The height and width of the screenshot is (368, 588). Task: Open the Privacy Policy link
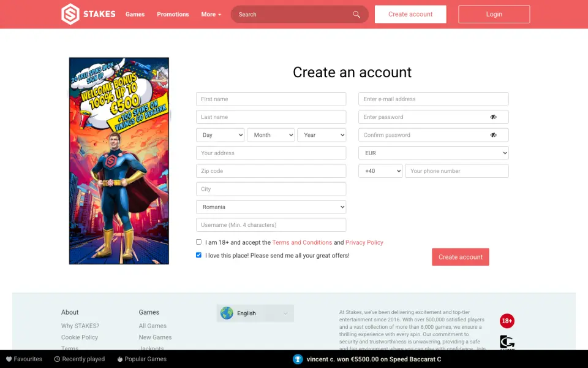coord(364,243)
